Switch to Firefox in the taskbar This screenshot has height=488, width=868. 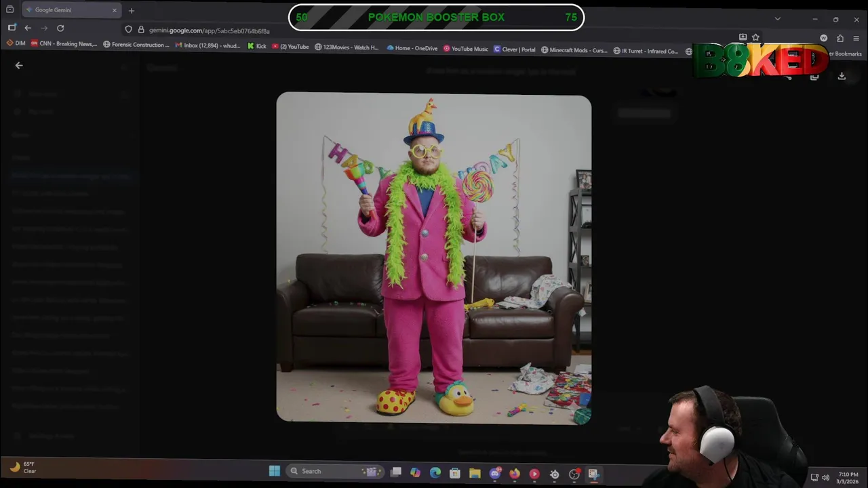coord(515,474)
